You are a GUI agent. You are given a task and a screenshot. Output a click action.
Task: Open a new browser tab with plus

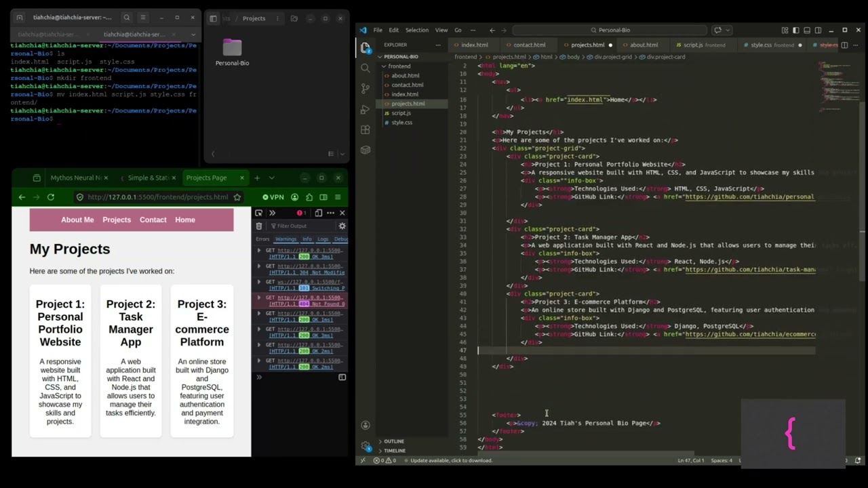point(257,178)
